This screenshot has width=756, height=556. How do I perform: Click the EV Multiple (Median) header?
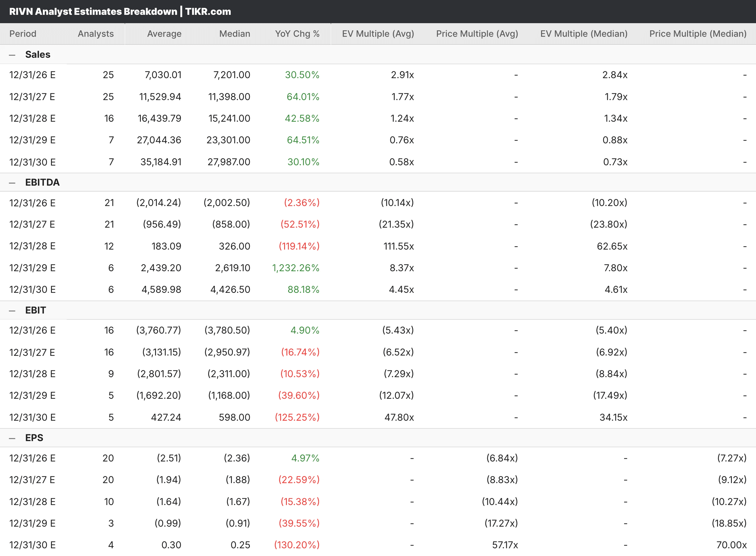(584, 34)
